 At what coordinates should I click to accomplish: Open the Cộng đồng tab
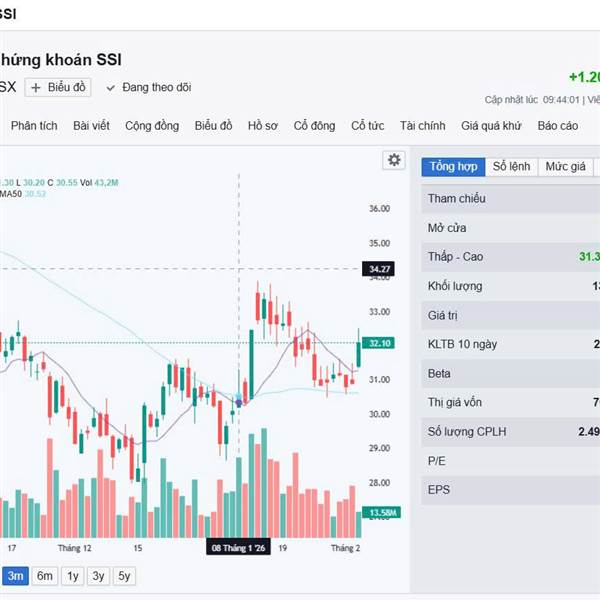(152, 126)
